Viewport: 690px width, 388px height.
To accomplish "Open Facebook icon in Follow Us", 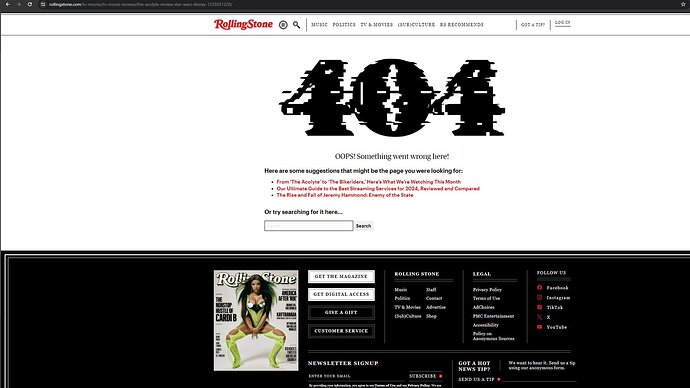I will 540,288.
